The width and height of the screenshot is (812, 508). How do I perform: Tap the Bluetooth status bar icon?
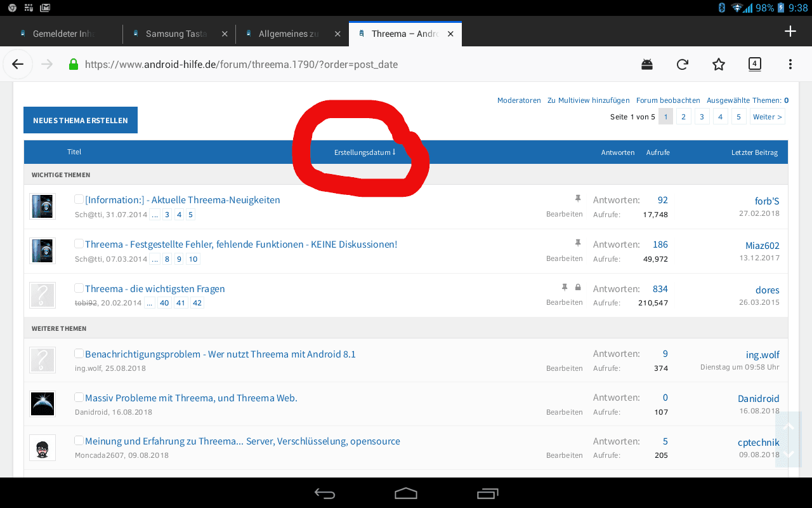[721, 8]
